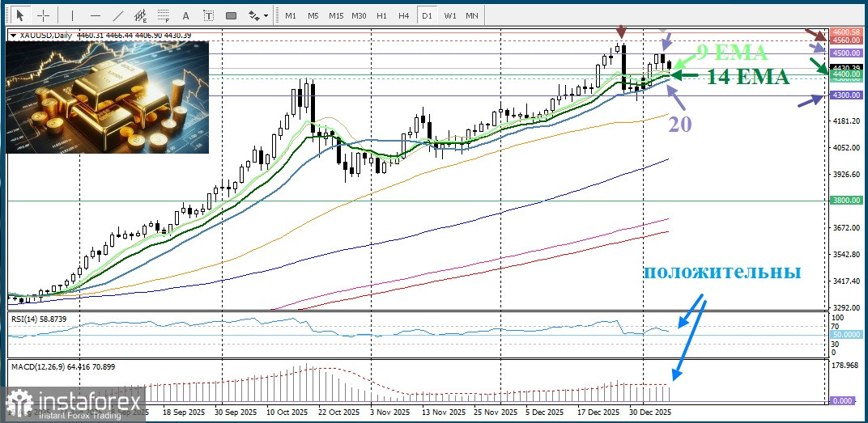The image size is (868, 423).
Task: Open the arrows objects dropdown
Action: click(257, 15)
